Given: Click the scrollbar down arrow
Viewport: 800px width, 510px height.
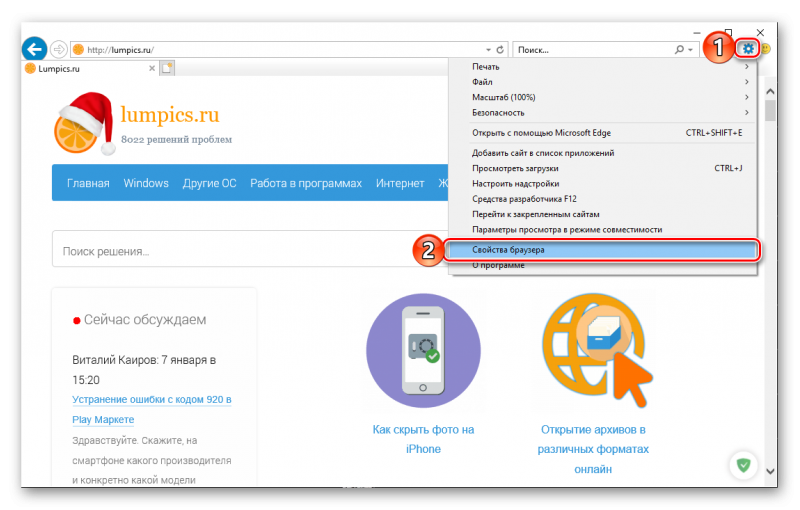Looking at the screenshot, I should (x=770, y=472).
